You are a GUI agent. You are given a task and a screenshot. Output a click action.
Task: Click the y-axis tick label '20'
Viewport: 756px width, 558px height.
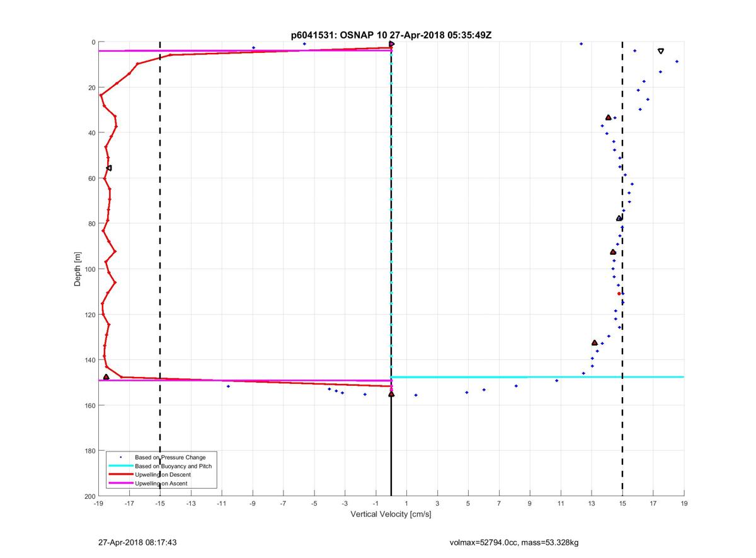[x=91, y=88]
